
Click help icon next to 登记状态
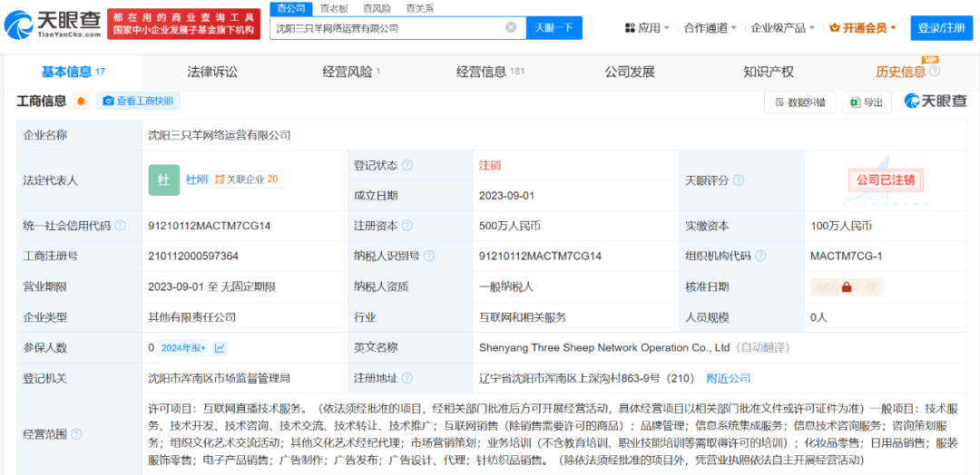click(407, 165)
